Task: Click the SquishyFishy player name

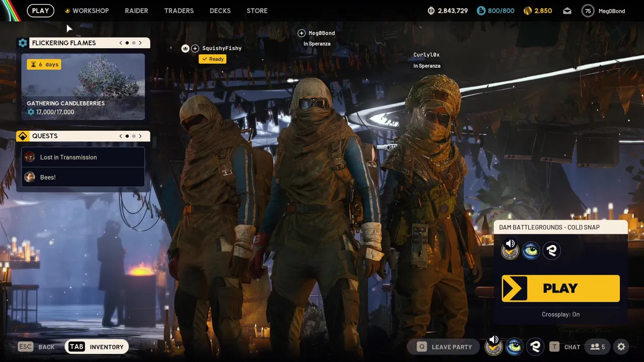Action: 222,48
